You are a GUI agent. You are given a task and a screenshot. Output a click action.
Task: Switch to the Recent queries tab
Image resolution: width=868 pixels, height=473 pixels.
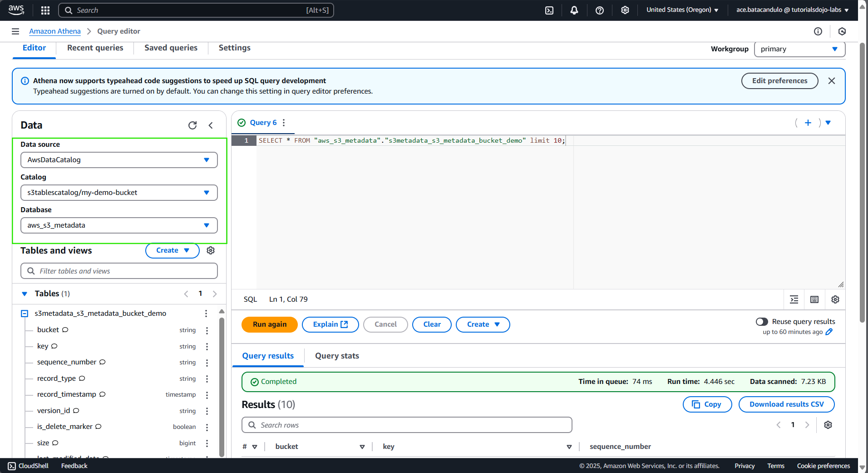click(x=95, y=48)
